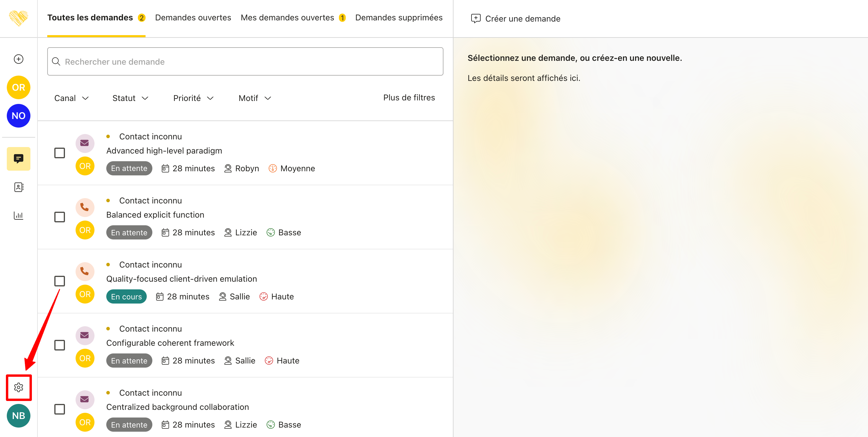This screenshot has height=437, width=868.
Task: Check the Advanced high-level paradigm checkbox
Action: pyautogui.click(x=60, y=153)
